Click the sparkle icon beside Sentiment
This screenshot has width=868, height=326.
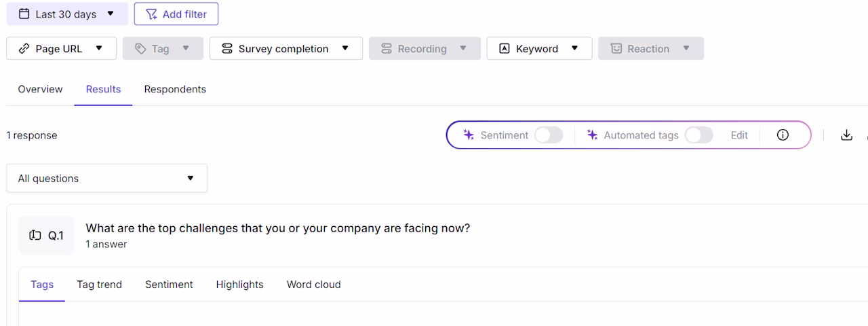tap(469, 135)
